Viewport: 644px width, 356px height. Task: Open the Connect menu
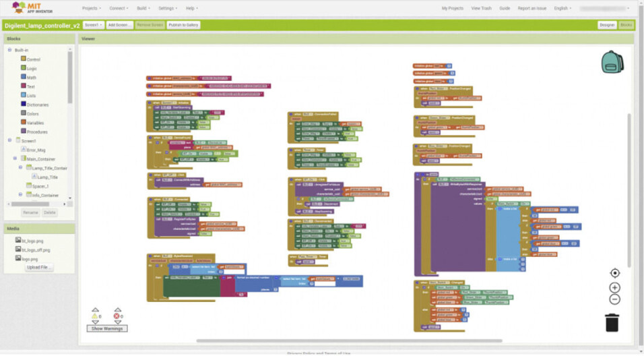pos(119,8)
